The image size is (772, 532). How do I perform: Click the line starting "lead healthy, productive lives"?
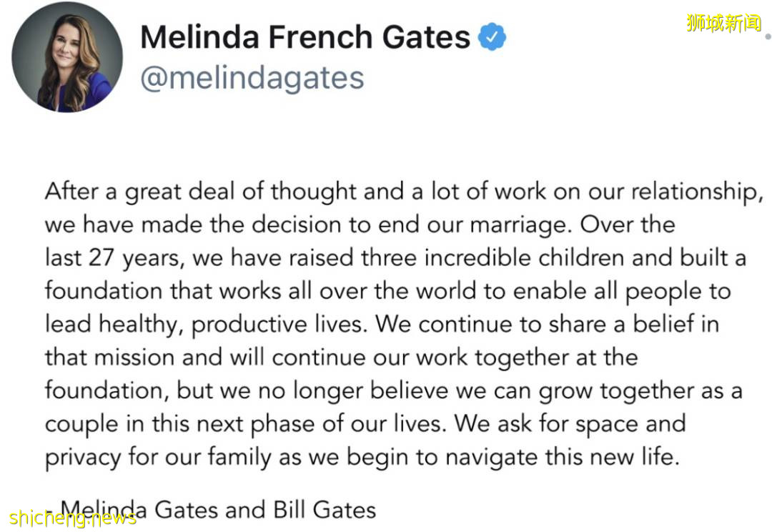coord(382,324)
